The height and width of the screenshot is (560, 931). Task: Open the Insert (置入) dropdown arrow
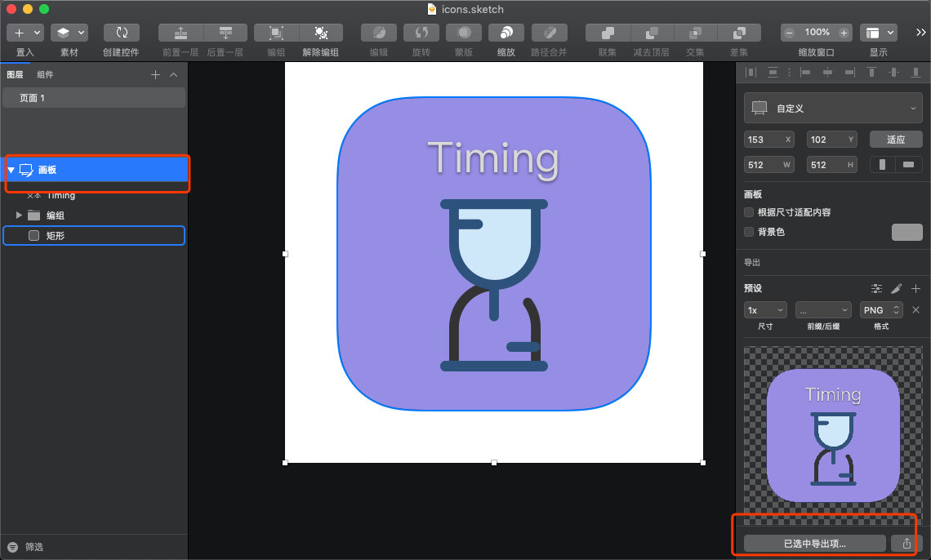(x=37, y=33)
